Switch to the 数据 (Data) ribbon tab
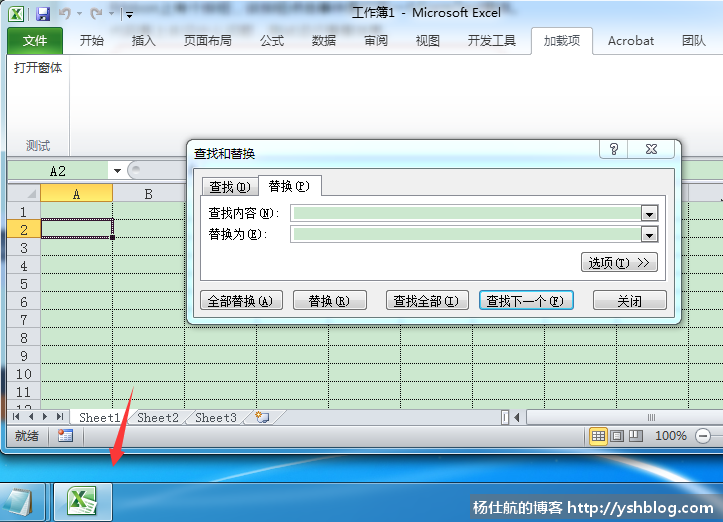Viewport: 723px width, 522px height. pyautogui.click(x=324, y=41)
